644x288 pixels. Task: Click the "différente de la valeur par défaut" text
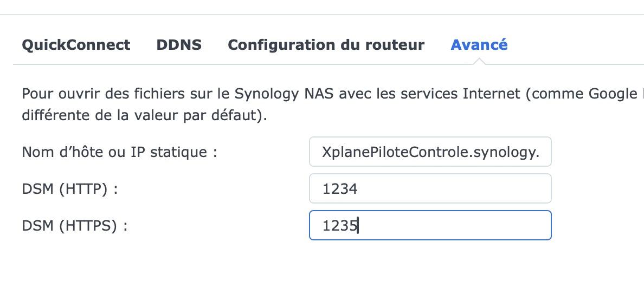tap(144, 116)
